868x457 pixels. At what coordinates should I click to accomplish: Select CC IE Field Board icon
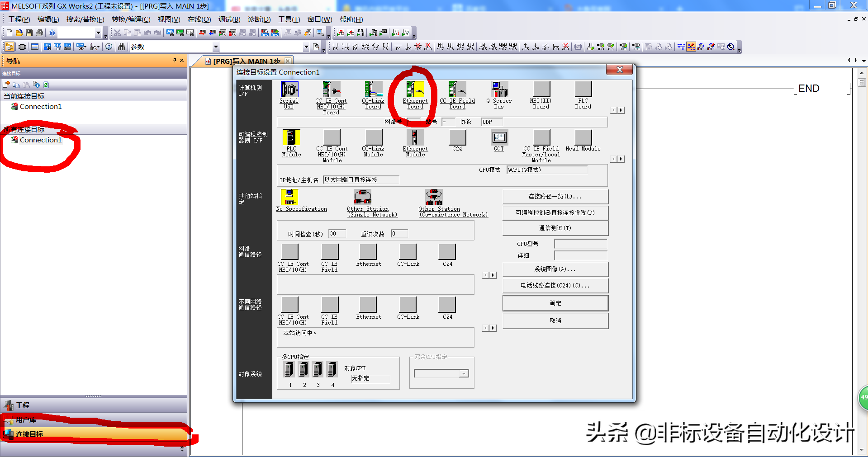tap(457, 90)
